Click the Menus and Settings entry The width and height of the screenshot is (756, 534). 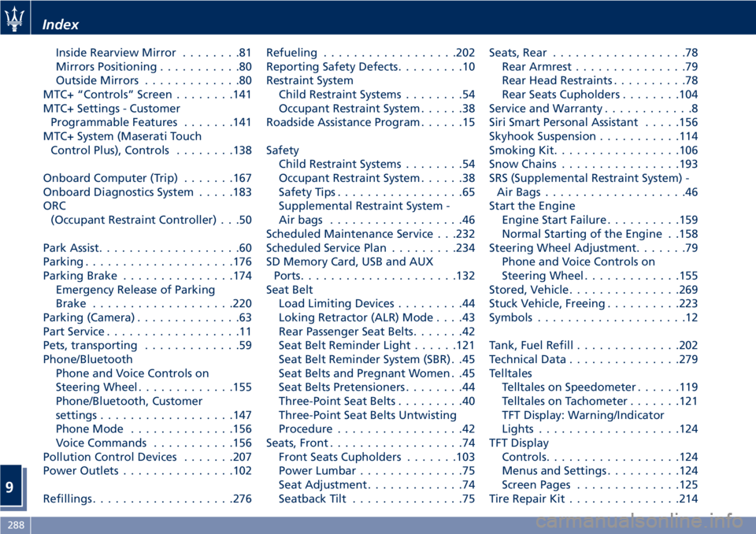[600, 471]
